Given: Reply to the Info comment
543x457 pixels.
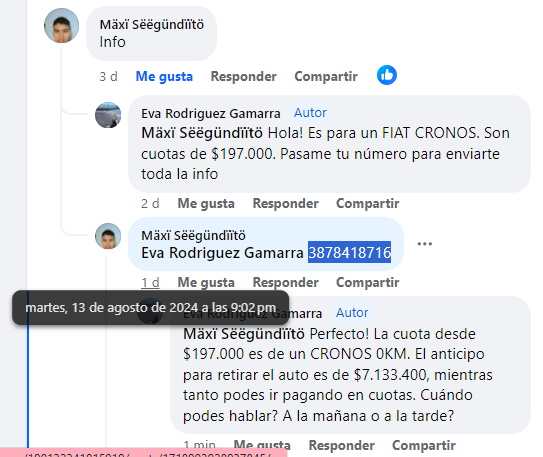Looking at the screenshot, I should (x=243, y=77).
